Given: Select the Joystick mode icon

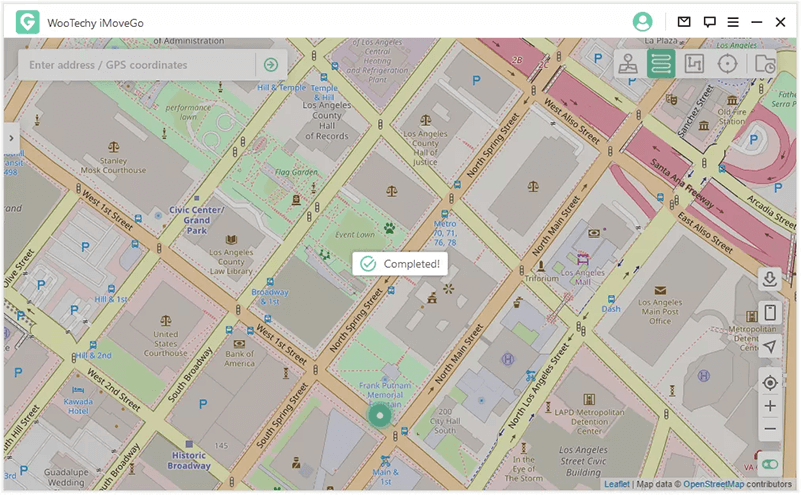Looking at the screenshot, I should pyautogui.click(x=628, y=64).
